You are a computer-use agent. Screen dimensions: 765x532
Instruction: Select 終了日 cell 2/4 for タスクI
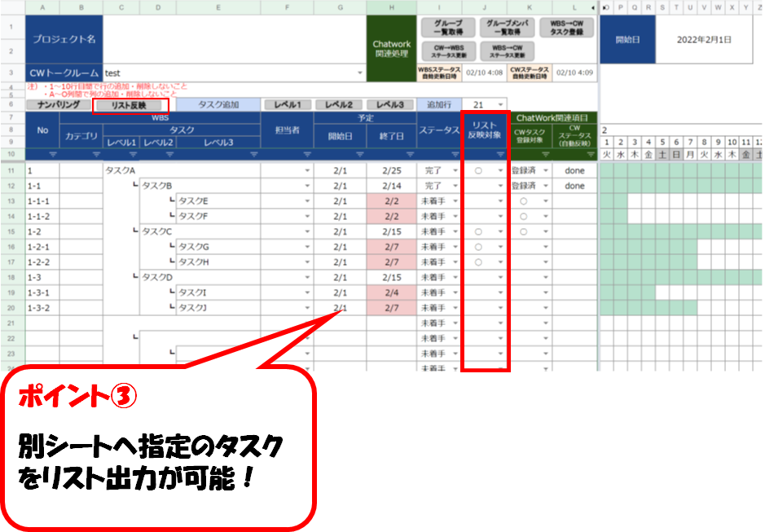click(391, 292)
